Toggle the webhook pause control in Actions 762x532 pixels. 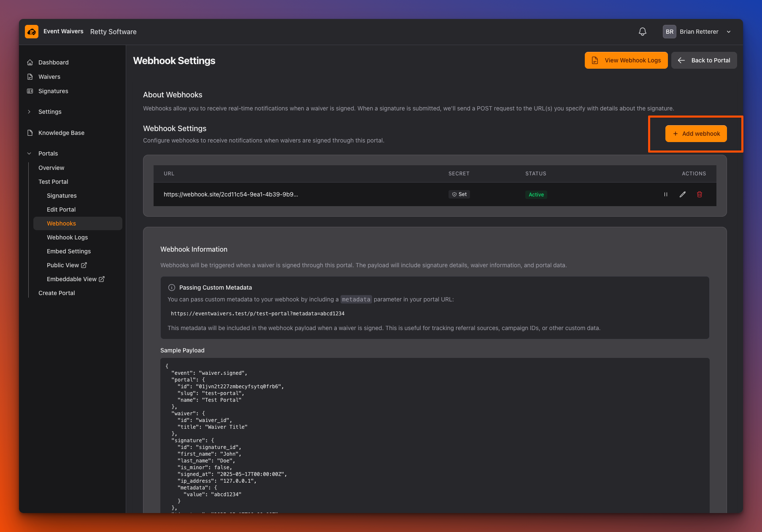[665, 194]
